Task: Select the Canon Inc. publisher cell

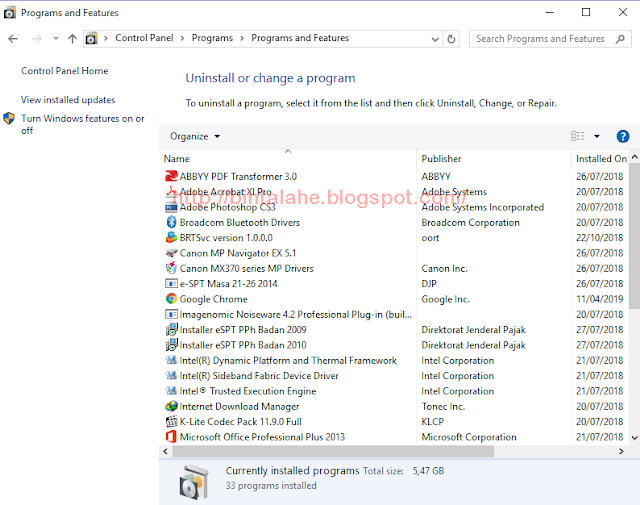Action: 444,268
